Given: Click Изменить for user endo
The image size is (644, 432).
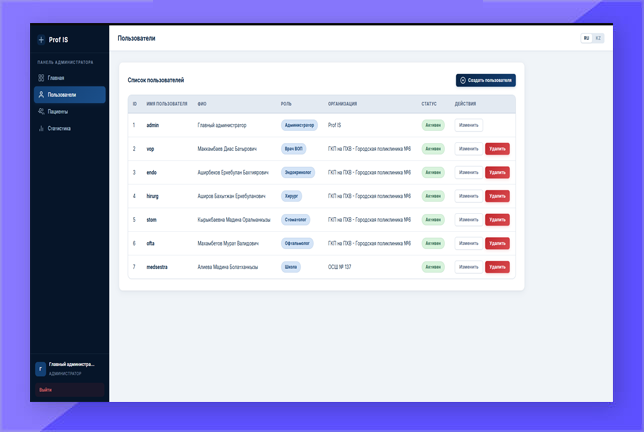Looking at the screenshot, I should point(468,172).
